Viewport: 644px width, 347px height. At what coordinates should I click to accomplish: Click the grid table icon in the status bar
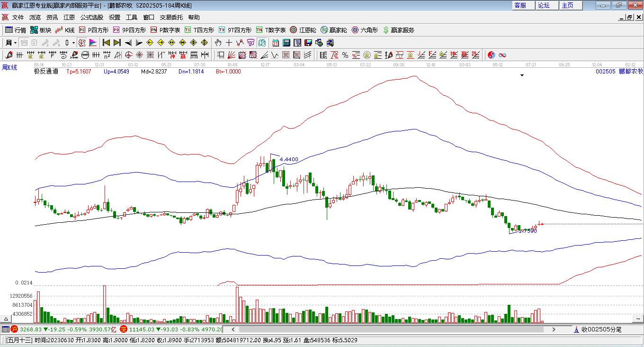tap(5, 329)
